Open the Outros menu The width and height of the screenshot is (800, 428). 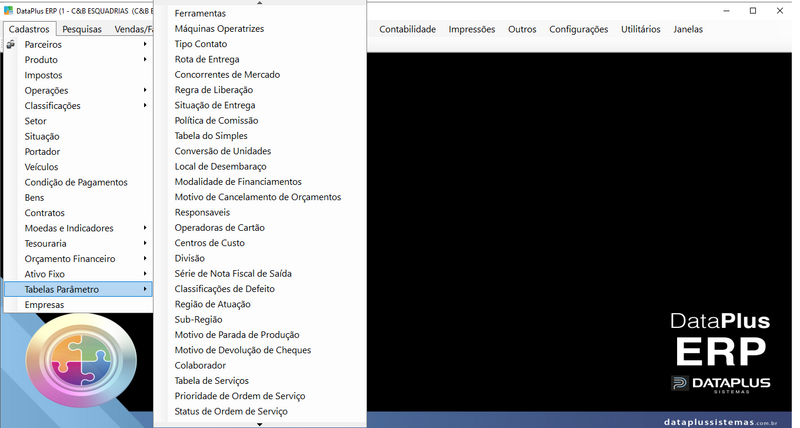click(x=522, y=29)
